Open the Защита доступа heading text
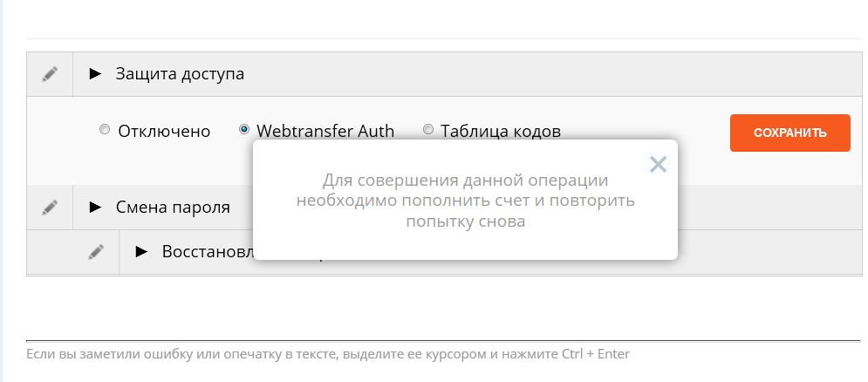 (180, 74)
